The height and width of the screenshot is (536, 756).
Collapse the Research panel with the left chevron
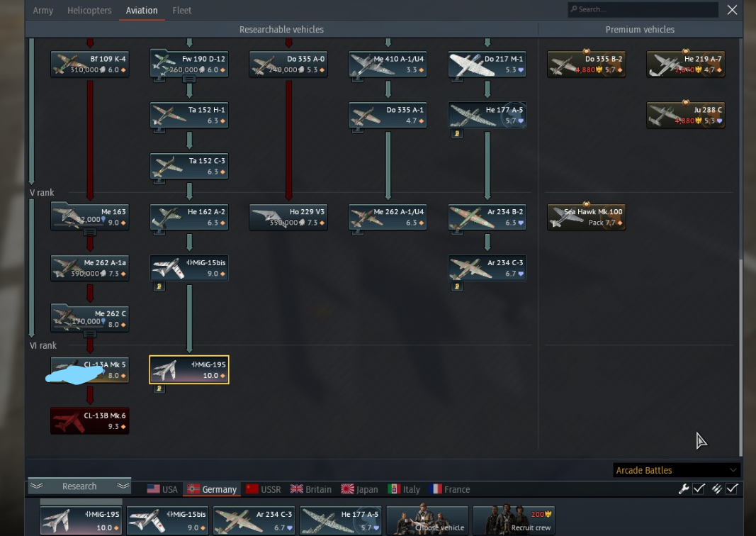tap(37, 486)
